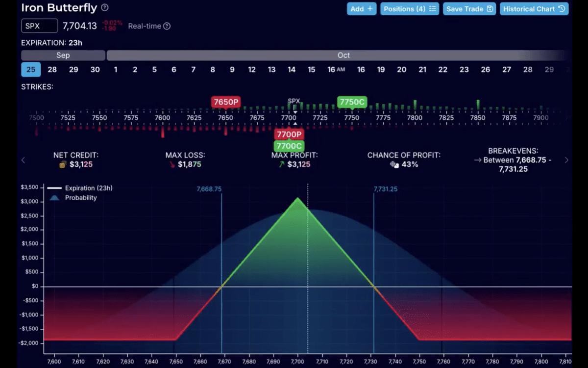Edit the SPX ticker symbol field

point(40,26)
